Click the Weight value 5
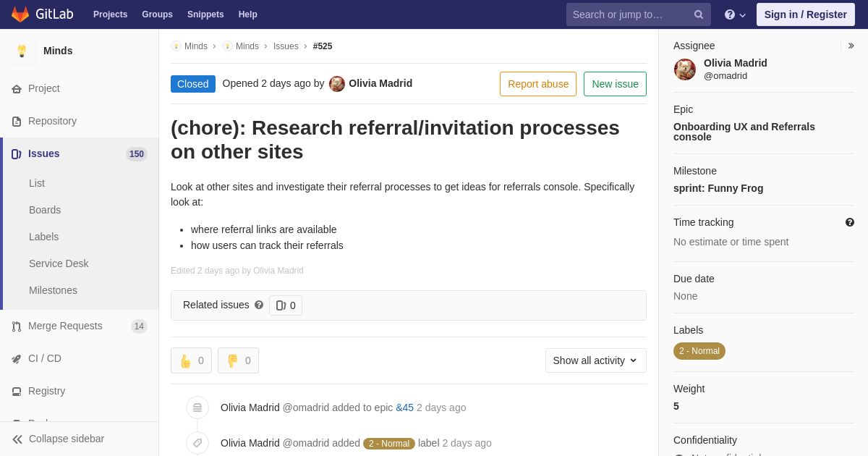 [x=676, y=406]
